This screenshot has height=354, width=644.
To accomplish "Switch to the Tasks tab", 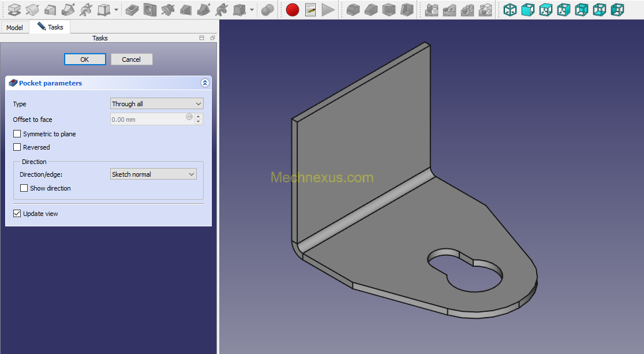I will click(x=50, y=27).
